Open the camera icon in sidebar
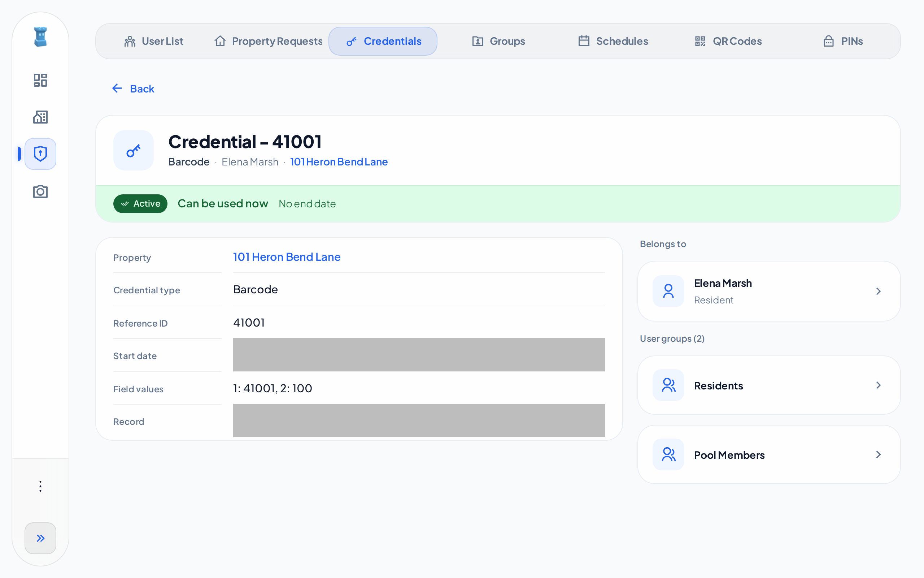 pyautogui.click(x=40, y=191)
